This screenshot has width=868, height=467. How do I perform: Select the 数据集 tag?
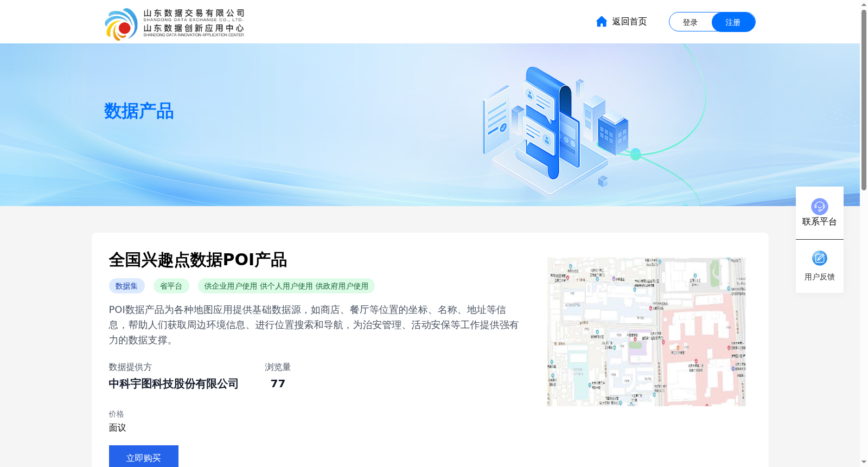126,286
